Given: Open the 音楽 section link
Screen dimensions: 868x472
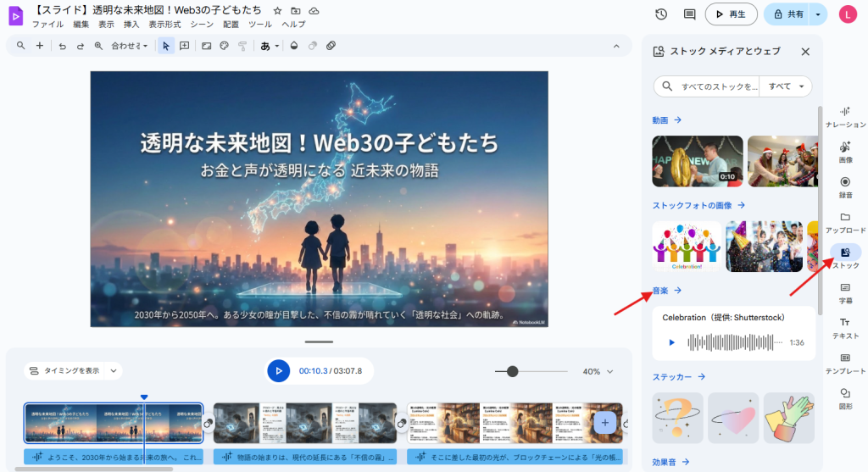Looking at the screenshot, I should click(x=667, y=291).
